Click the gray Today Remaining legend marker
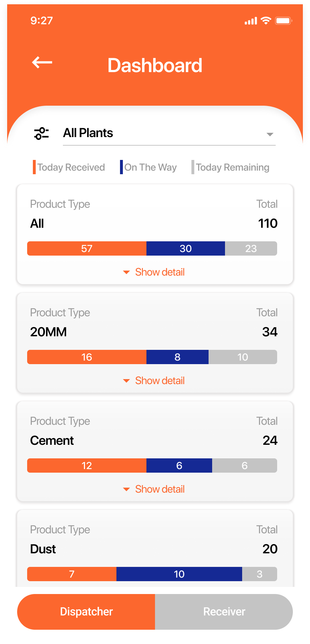Image resolution: width=310 pixels, height=644 pixels. 193,167
